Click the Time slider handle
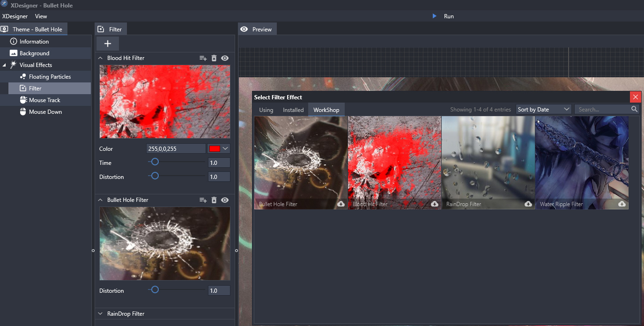The height and width of the screenshot is (326, 644). (155, 162)
